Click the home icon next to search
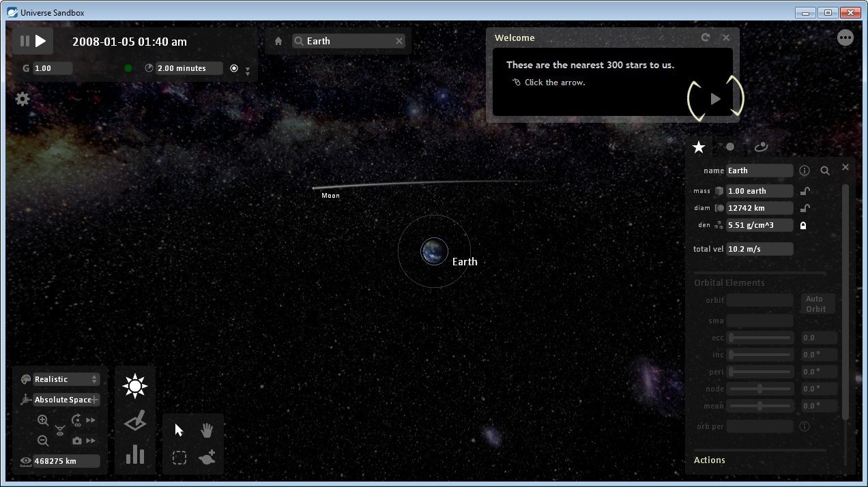868x487 pixels. tap(278, 41)
